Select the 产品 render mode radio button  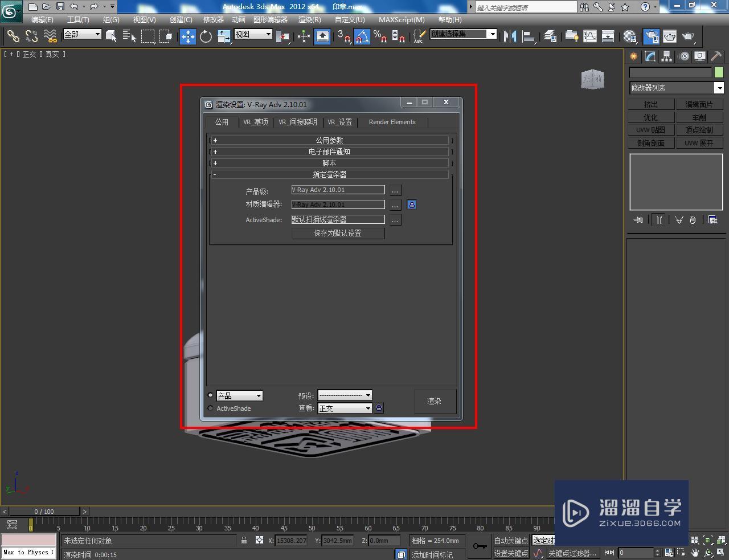(x=210, y=395)
